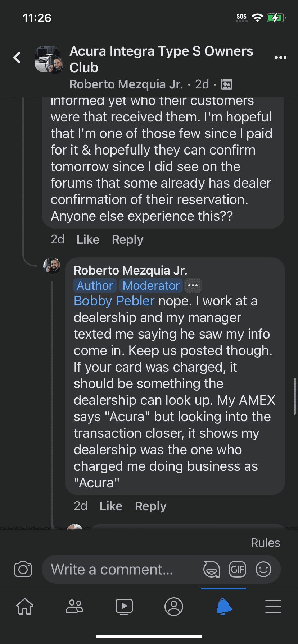Open the group Rules link
The height and width of the screenshot is (644, 298).
265,543
